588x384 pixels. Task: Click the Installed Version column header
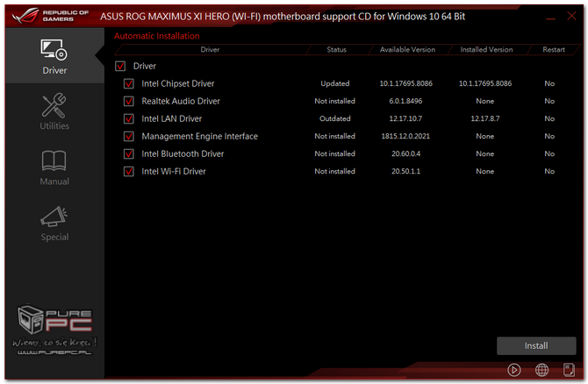pos(486,49)
